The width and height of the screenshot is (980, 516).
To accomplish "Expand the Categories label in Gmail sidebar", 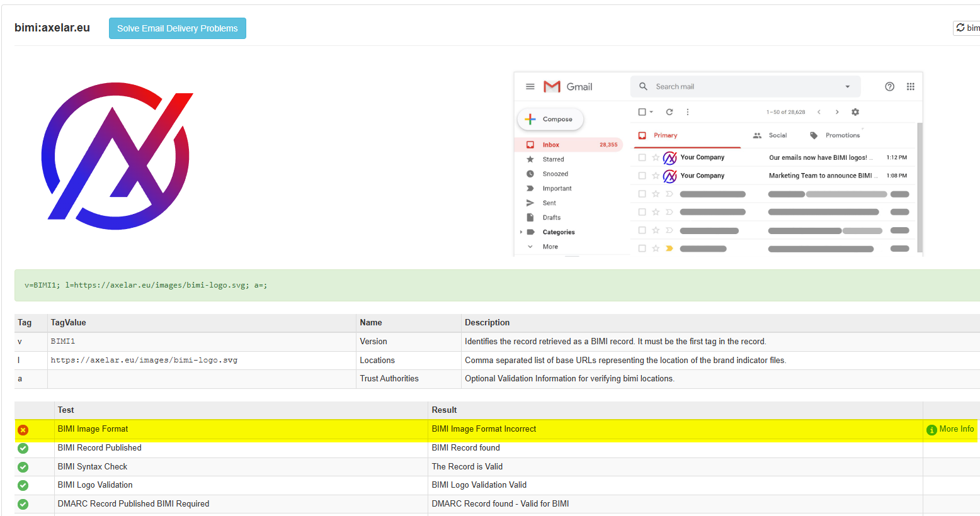I will point(521,232).
